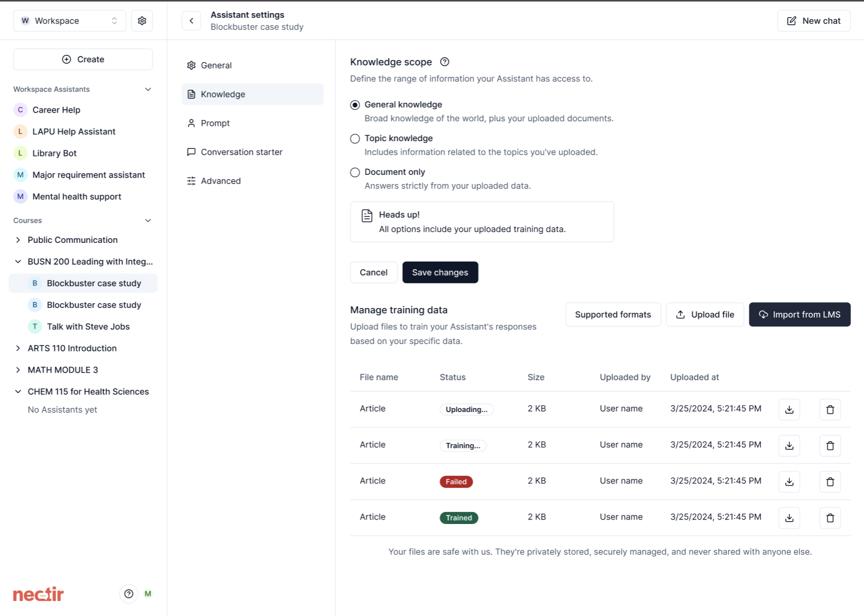Go back using the left chevron button
The image size is (864, 616).
[x=191, y=21]
